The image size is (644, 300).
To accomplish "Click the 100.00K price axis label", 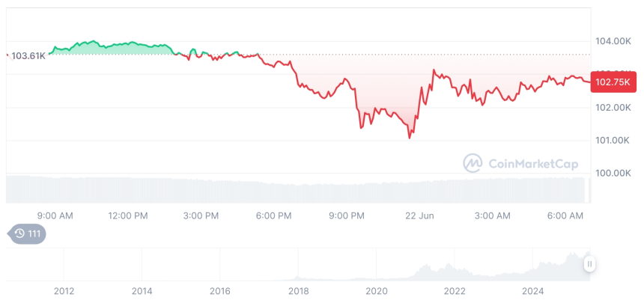I will click(613, 174).
